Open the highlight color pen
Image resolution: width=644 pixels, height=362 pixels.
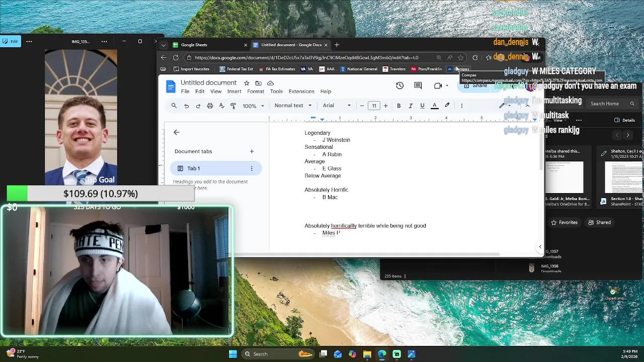click(447, 106)
